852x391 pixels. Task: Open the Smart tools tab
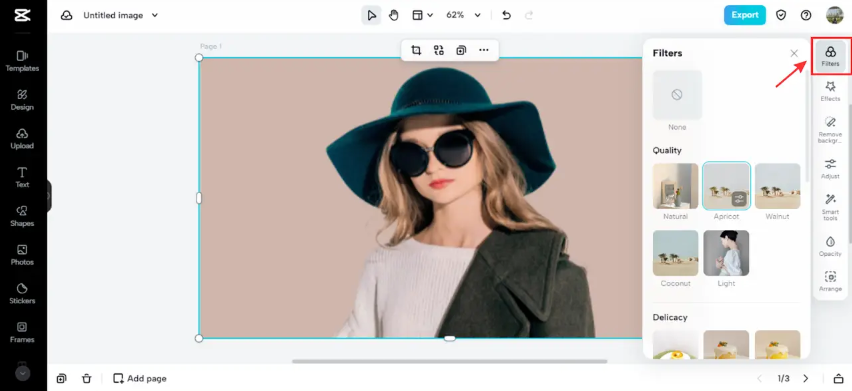[830, 207]
